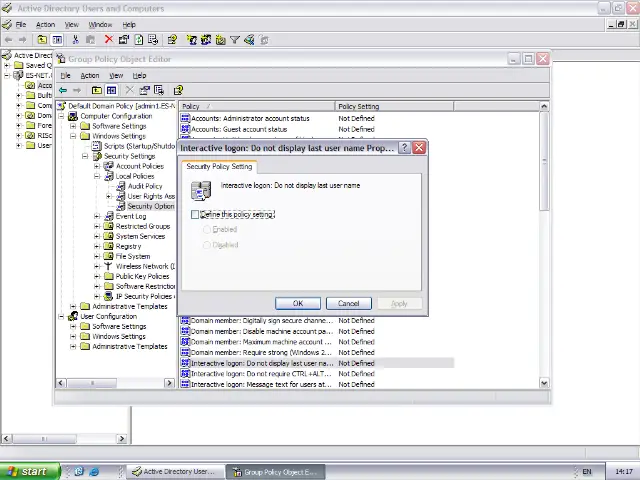Toggle Show/Hide Console Tree in Active Directory toolbar

57,40
